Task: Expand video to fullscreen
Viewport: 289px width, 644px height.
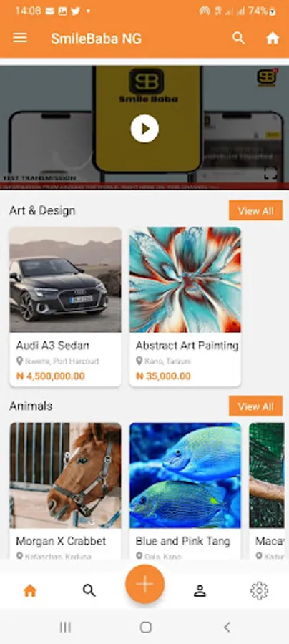Action: pos(270,173)
